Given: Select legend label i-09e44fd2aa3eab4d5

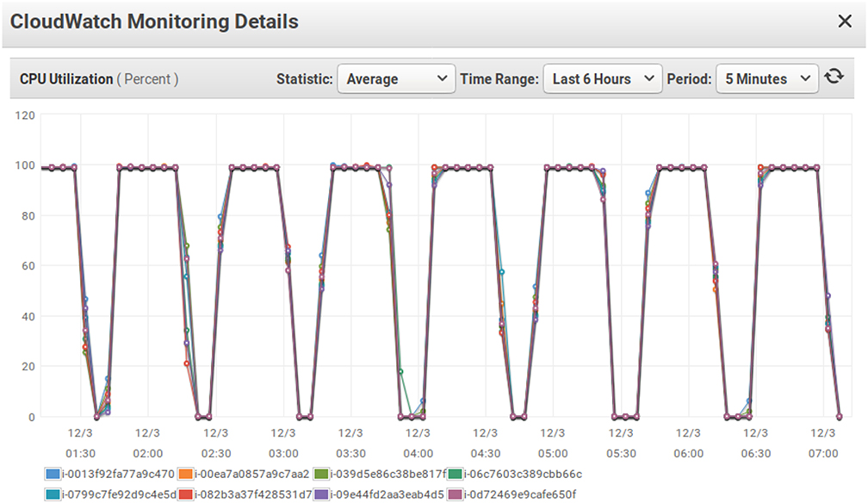Looking at the screenshot, I should [x=387, y=494].
